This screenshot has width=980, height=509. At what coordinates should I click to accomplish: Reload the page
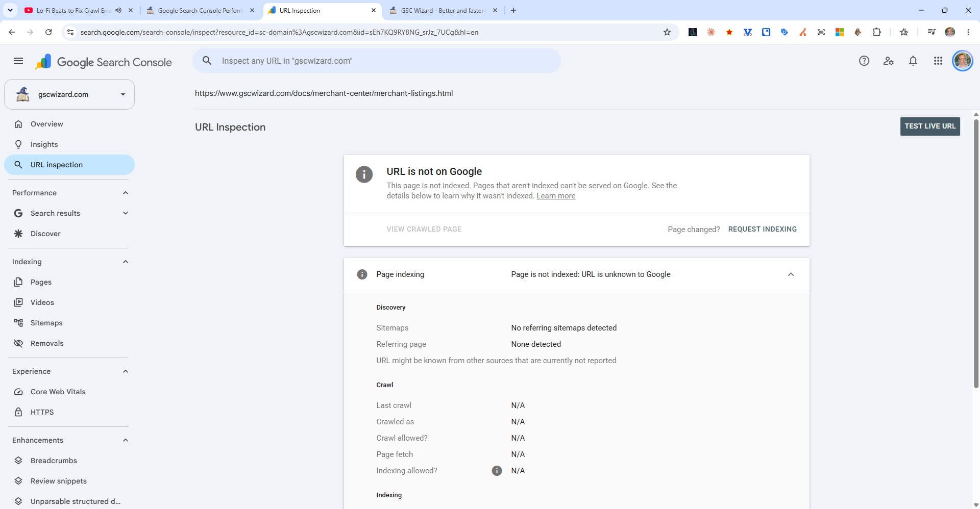[x=48, y=32]
